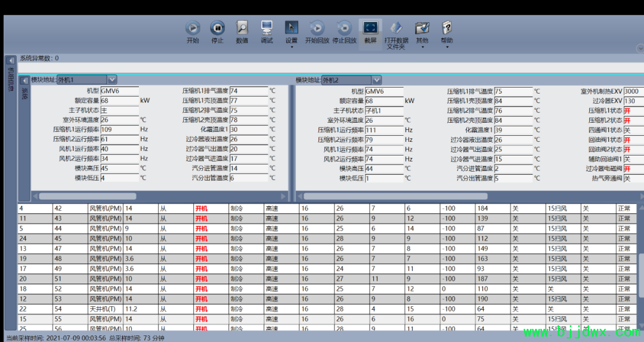Click the 化霜温度1 field showing 30
Screen dimensions: 644x342
pos(249,129)
